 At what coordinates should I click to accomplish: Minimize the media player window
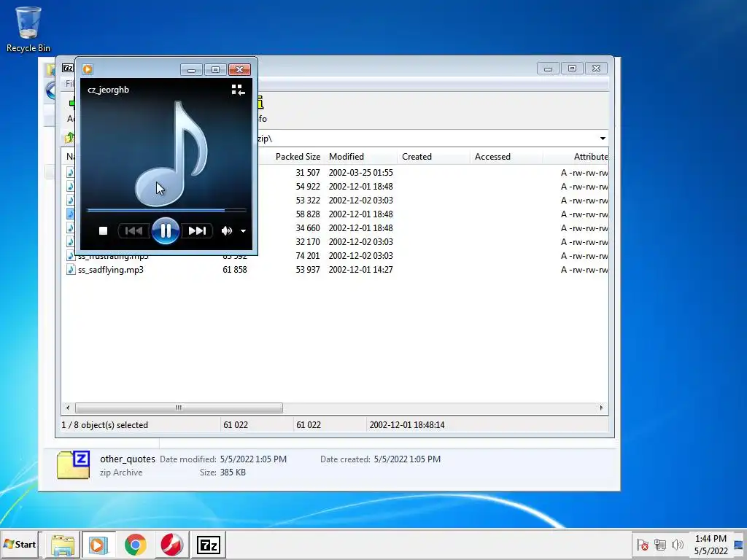point(192,70)
